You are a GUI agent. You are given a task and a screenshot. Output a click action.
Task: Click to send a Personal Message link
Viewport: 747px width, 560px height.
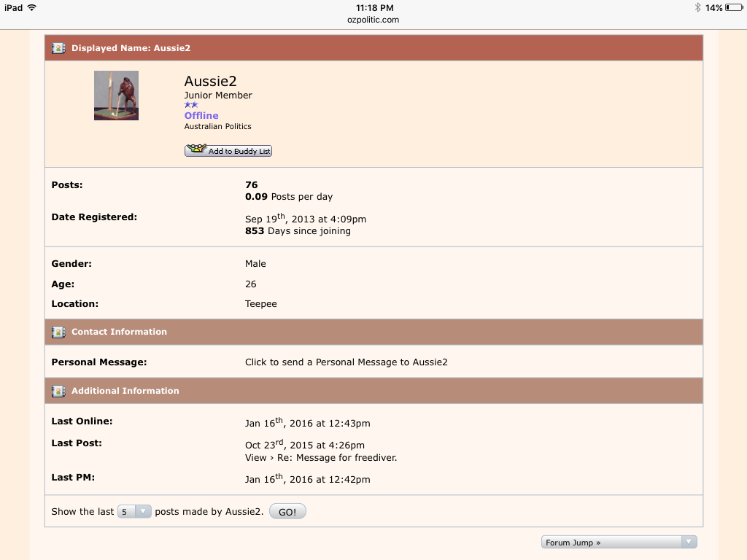[346, 362]
